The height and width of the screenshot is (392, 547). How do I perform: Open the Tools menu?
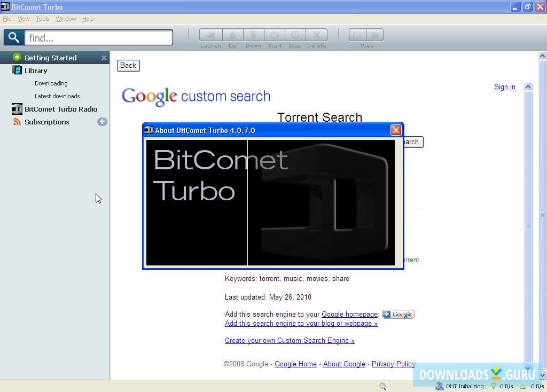point(43,19)
